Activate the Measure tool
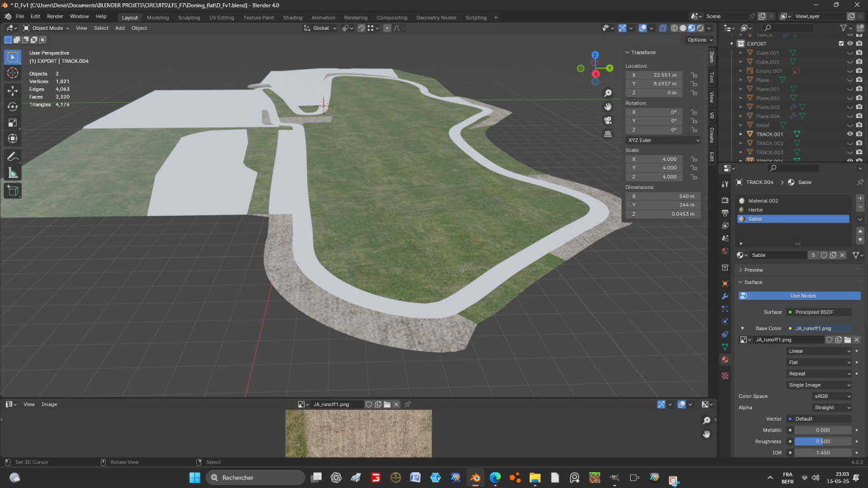The height and width of the screenshot is (488, 868). point(13,173)
